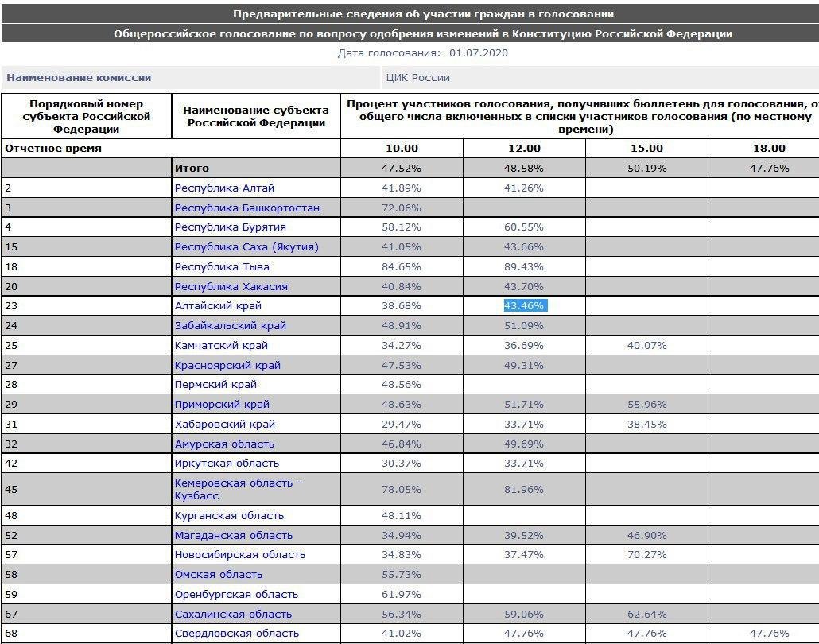Open the Курганская область link
This screenshot has height=644, width=819.
[x=229, y=515]
